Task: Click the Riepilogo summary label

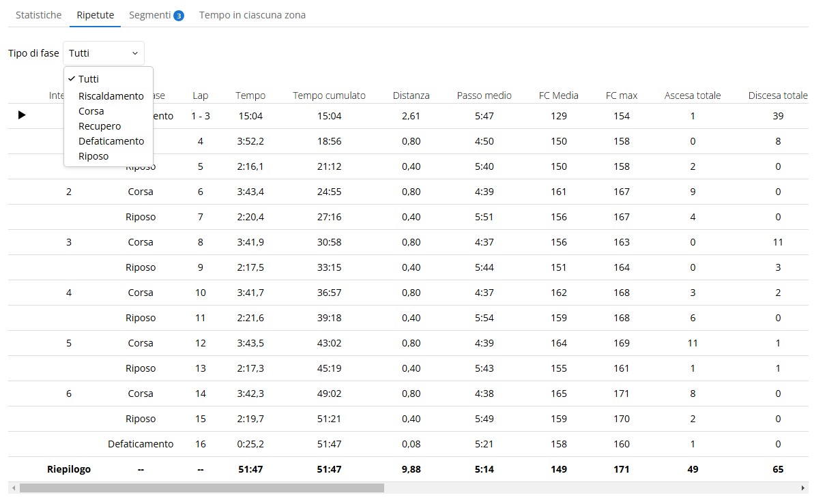Action: (69, 469)
